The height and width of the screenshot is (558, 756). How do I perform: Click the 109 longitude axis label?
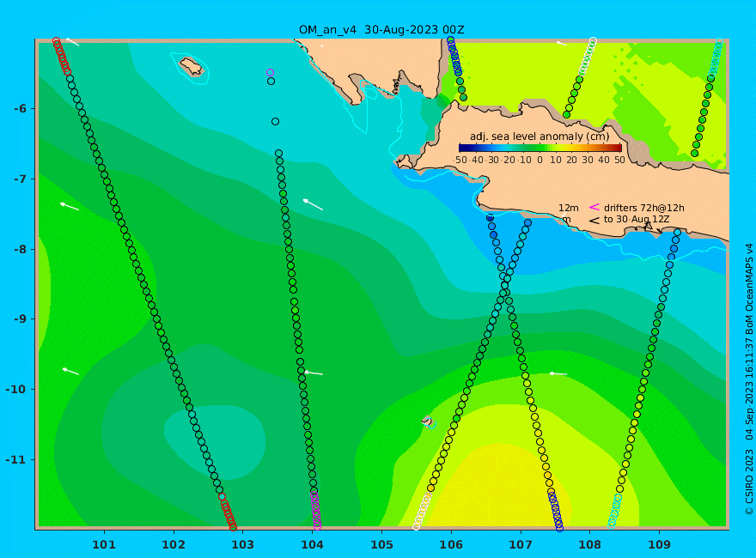click(x=660, y=545)
